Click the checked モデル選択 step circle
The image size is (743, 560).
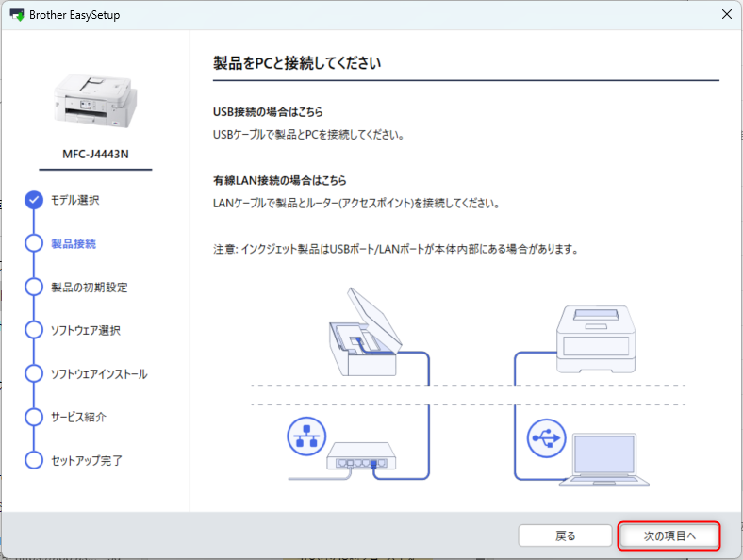(34, 200)
